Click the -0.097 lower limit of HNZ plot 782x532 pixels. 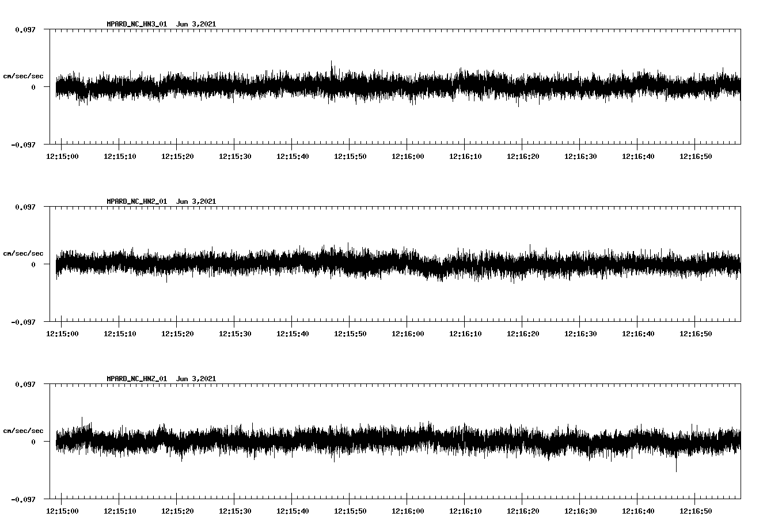(23, 499)
